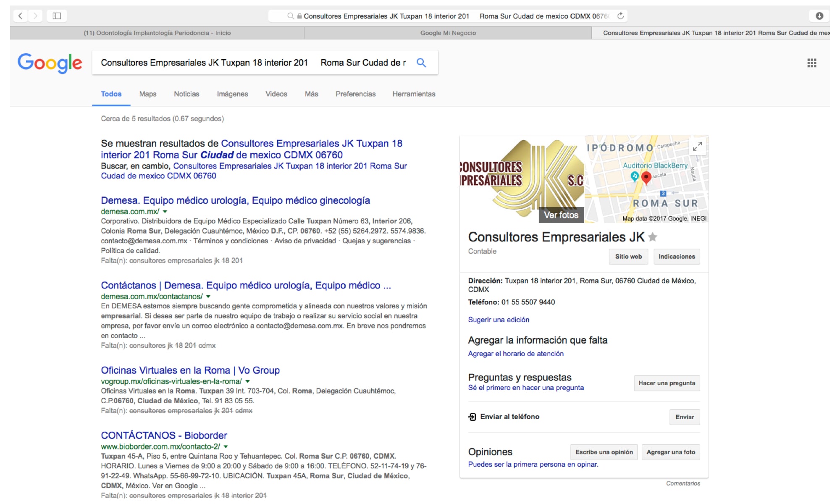
Task: Expand dropdown arrow beside vogroup.mx URL
Action: click(248, 382)
